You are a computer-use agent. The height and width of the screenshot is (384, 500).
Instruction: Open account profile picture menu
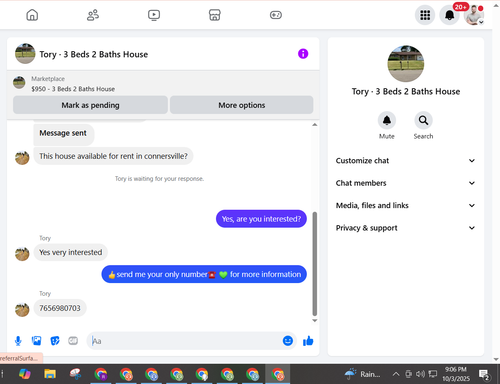(x=474, y=15)
